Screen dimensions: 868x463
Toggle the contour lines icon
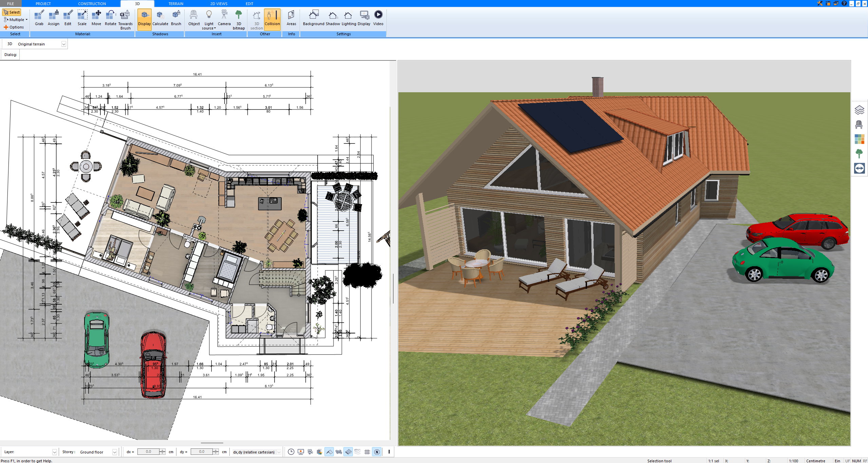click(358, 452)
